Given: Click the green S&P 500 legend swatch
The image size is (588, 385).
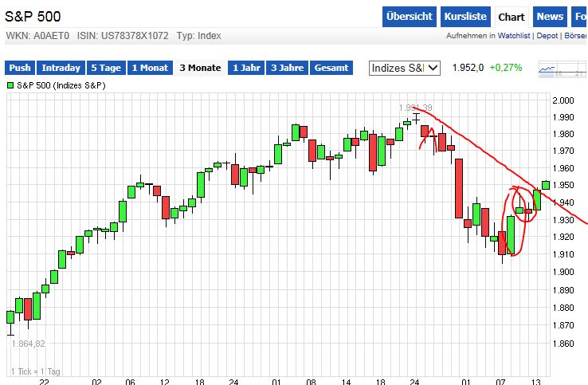Looking at the screenshot, I should pos(10,85).
